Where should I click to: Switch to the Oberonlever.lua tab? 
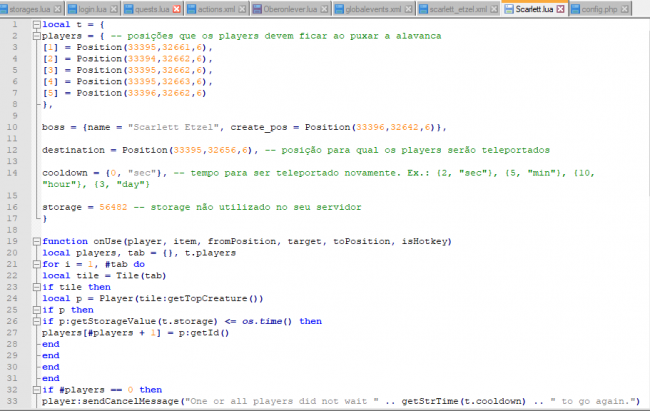tap(290, 9)
